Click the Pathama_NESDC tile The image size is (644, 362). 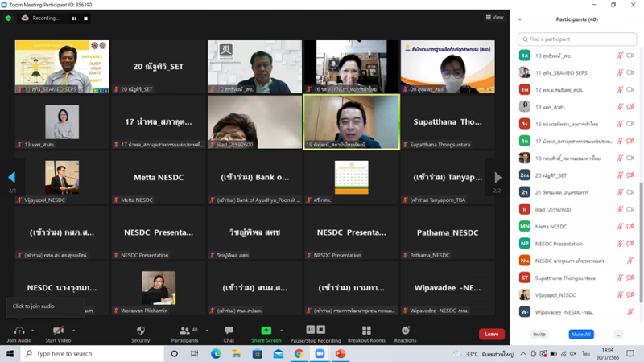[x=448, y=232]
